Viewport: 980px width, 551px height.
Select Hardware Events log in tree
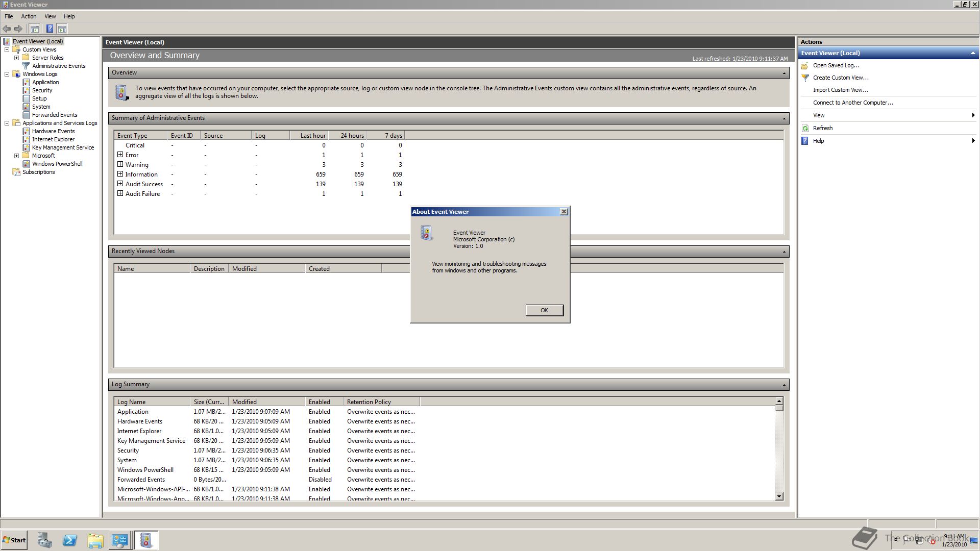click(53, 131)
